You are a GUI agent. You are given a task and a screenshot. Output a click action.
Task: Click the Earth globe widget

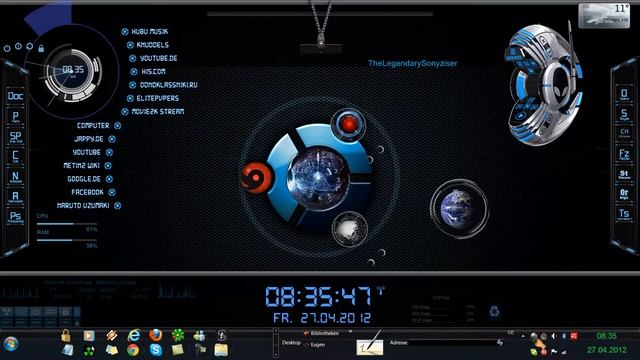459,209
